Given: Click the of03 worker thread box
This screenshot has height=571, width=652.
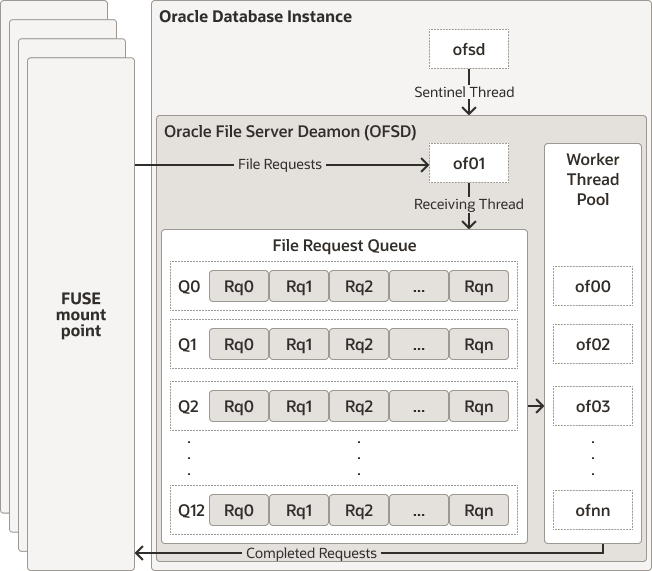Looking at the screenshot, I should (x=593, y=406).
